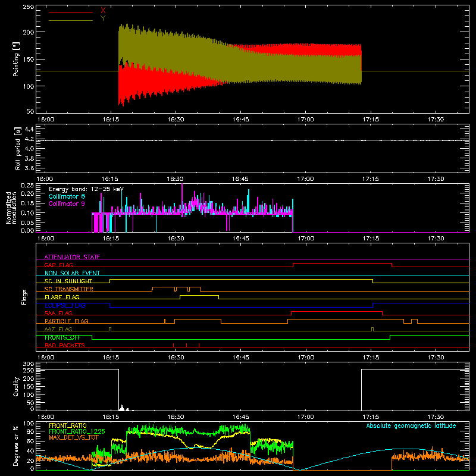Click the red X legend line

pos(71,12)
